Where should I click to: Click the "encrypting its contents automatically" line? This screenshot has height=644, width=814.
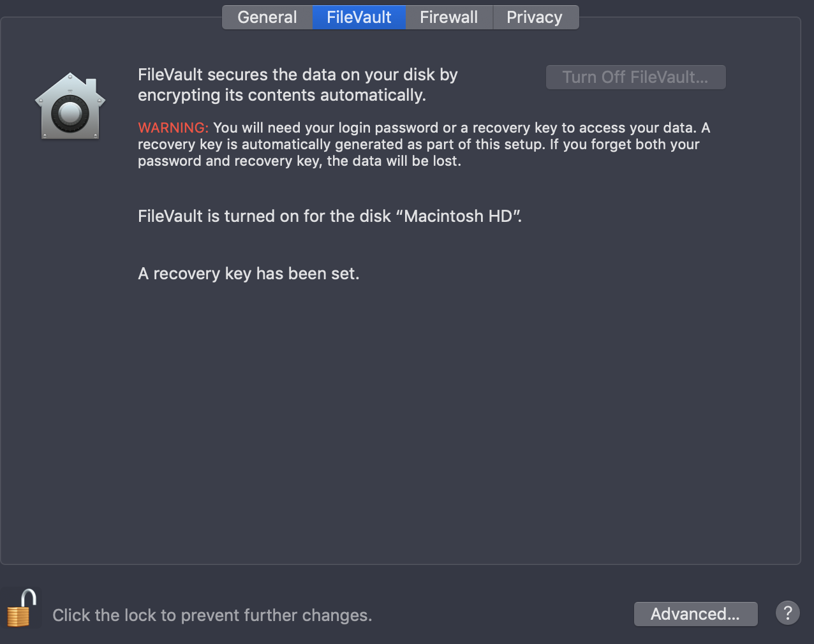point(281,95)
